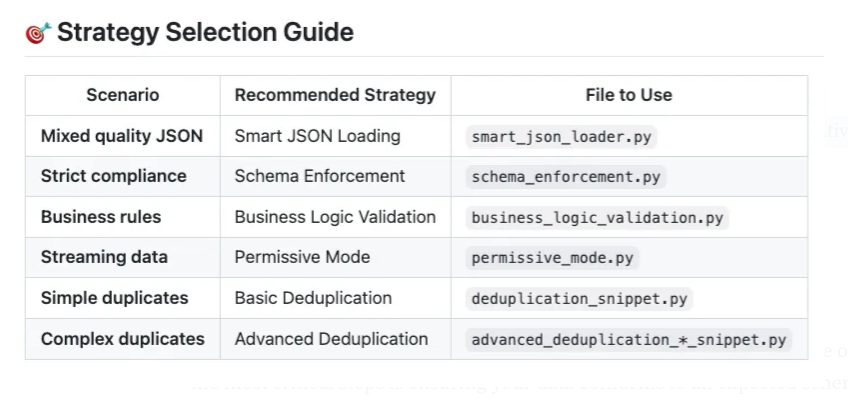Click the Advanced Deduplication strategy text
The width and height of the screenshot is (848, 403).
[x=331, y=339]
